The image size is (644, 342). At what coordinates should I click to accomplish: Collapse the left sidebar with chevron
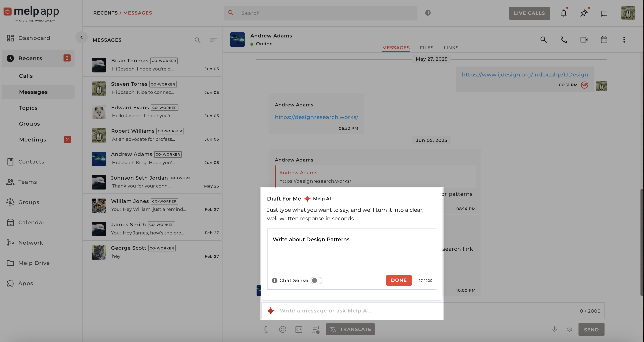pyautogui.click(x=82, y=37)
